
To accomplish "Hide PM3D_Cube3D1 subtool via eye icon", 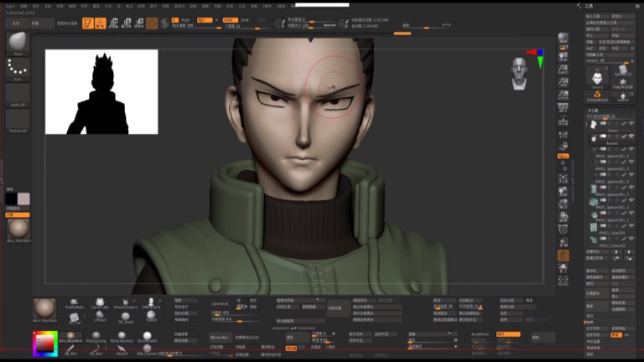I will pos(631,225).
